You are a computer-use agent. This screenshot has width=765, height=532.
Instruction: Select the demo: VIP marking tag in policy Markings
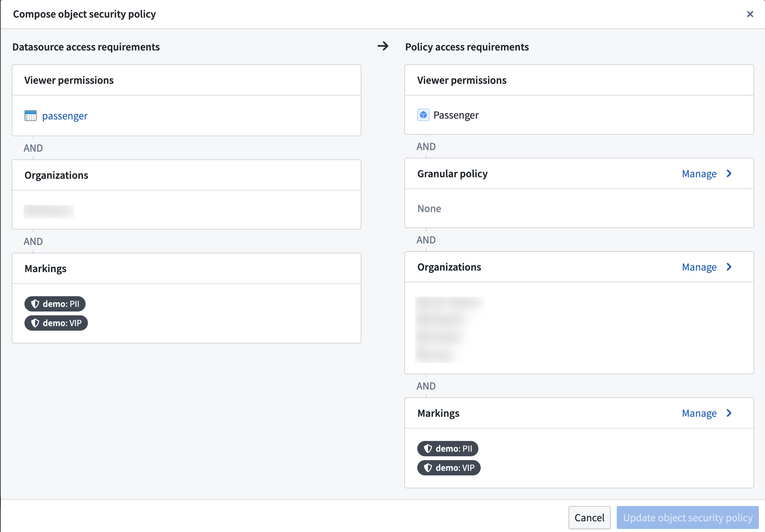click(449, 468)
